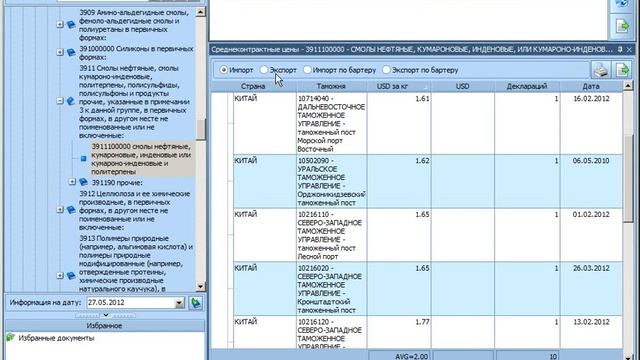Viewport: 640px width, 360px height.
Task: Select tree item 391000000 Силиконы в первичных формах
Action: coord(136,53)
